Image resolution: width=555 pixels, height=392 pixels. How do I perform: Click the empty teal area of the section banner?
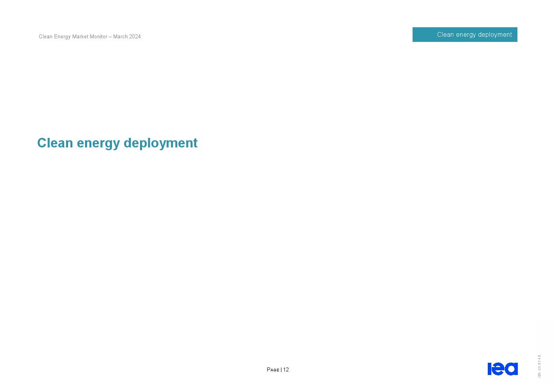click(424, 35)
